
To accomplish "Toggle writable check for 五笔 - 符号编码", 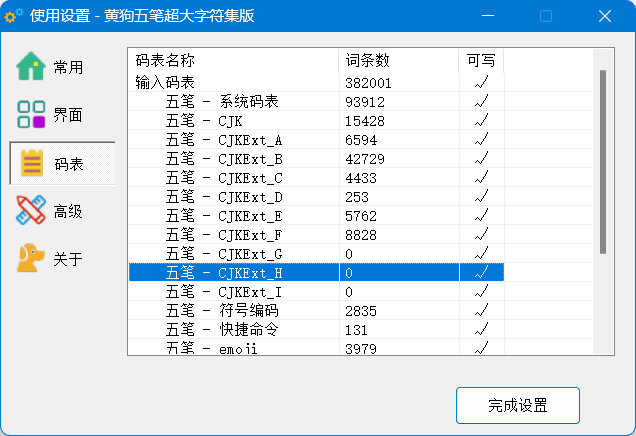I will coord(481,310).
